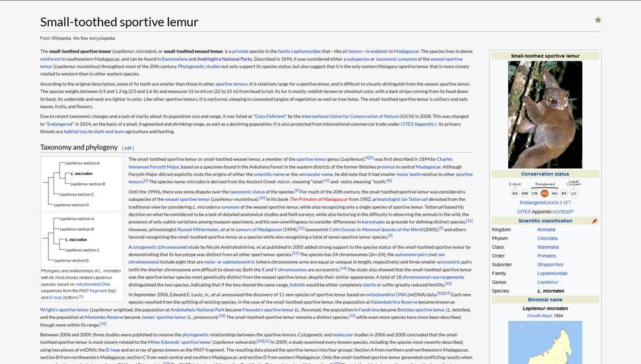Click the EW status circle
Image resolution: width=641 pixels, height=364 pixels.
525,193
